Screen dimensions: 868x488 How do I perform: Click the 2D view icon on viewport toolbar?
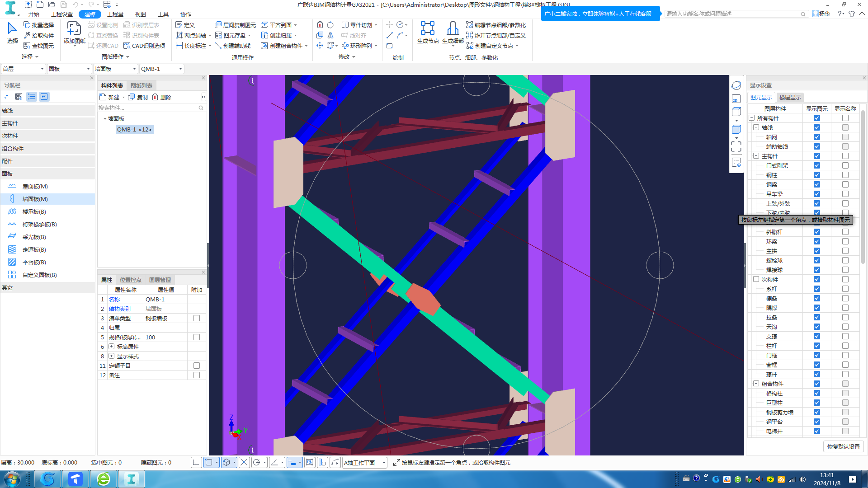tap(736, 99)
